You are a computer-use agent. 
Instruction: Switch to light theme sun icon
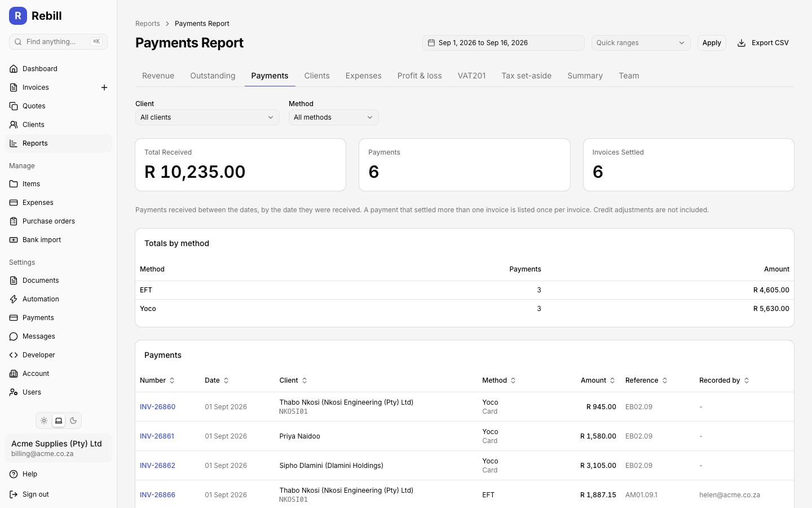pos(44,421)
